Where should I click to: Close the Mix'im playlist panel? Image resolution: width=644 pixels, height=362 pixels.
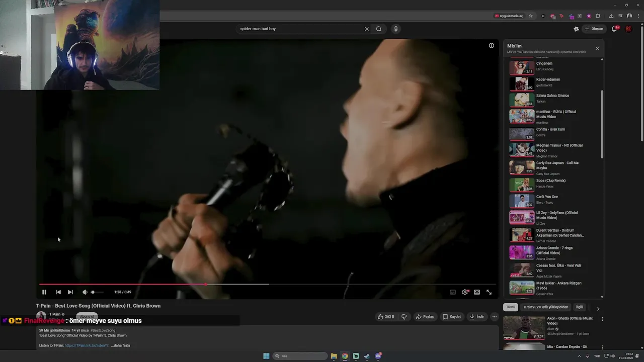click(597, 48)
